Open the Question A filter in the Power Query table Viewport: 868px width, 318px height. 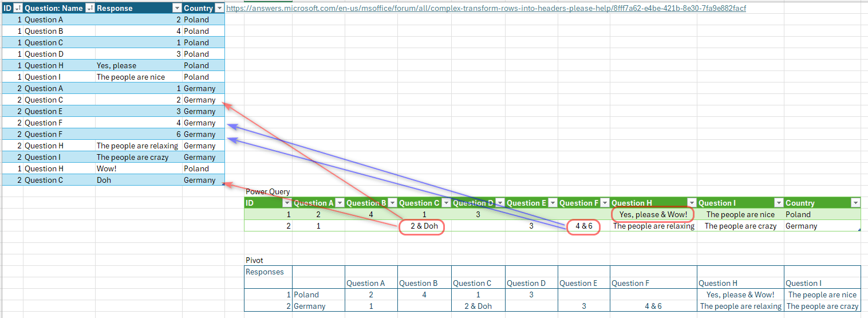click(x=339, y=203)
